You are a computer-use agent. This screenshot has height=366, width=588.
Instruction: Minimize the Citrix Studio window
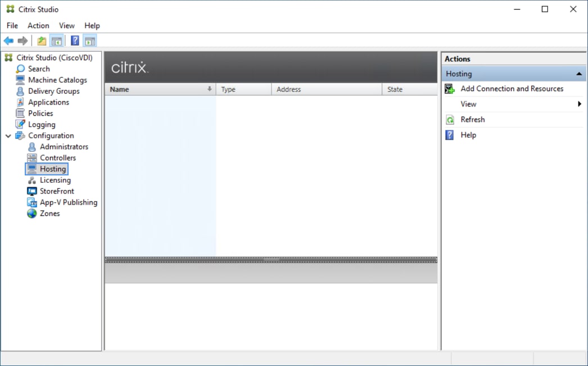coord(517,10)
